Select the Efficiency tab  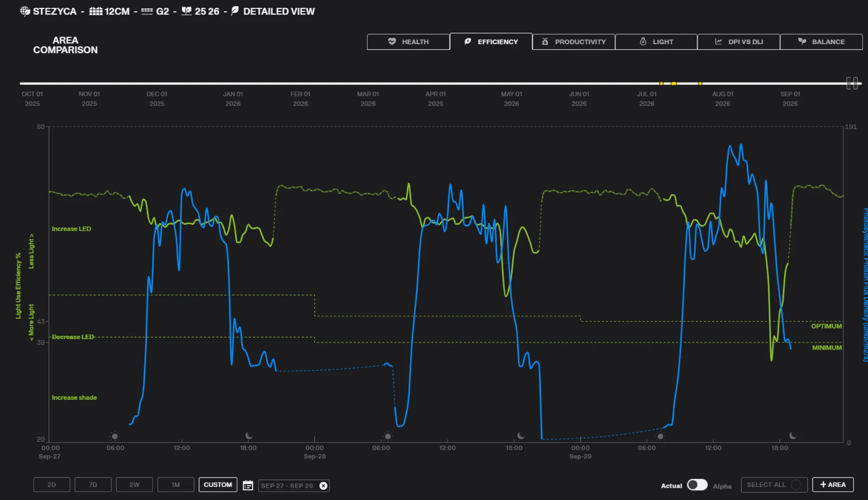pos(491,41)
